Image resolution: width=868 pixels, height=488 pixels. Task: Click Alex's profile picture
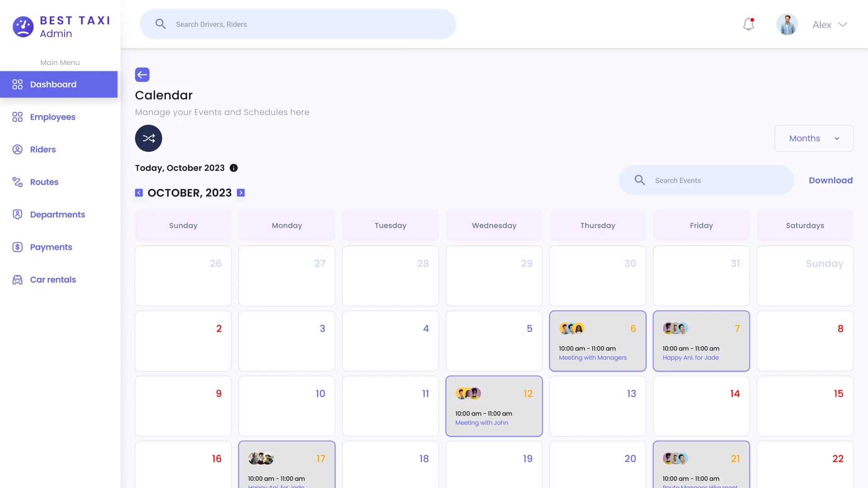point(787,24)
